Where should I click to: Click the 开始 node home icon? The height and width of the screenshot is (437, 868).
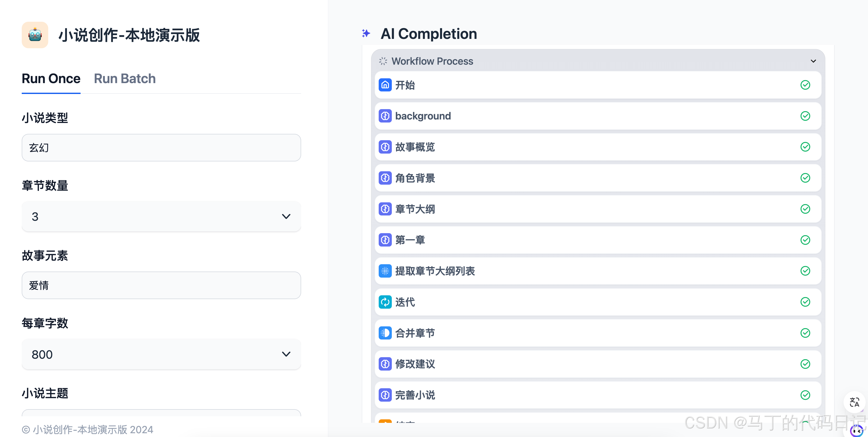(385, 85)
